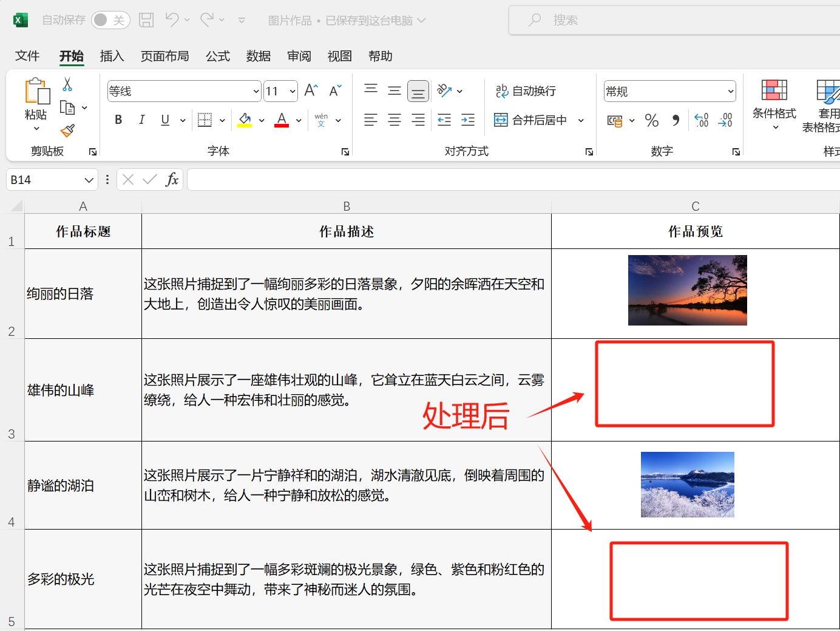Viewport: 840px width, 631px height.
Task: Switch to the 插入 ribbon tab
Action: [x=111, y=56]
